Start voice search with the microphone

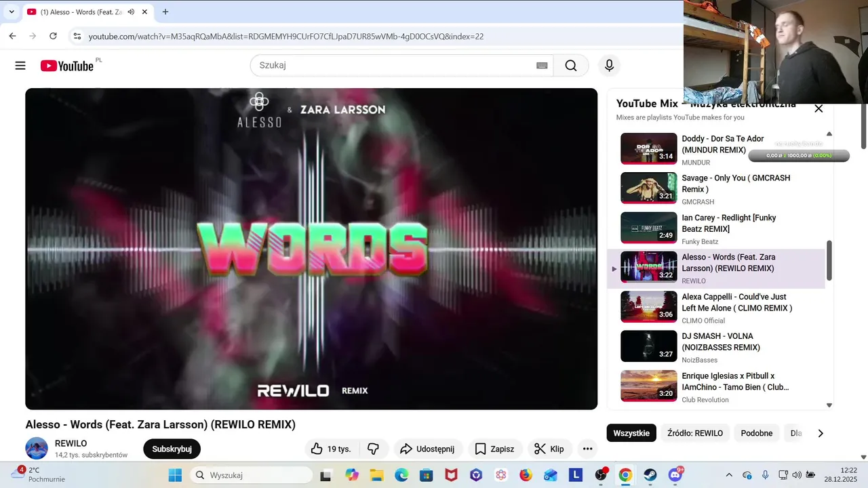[609, 66]
